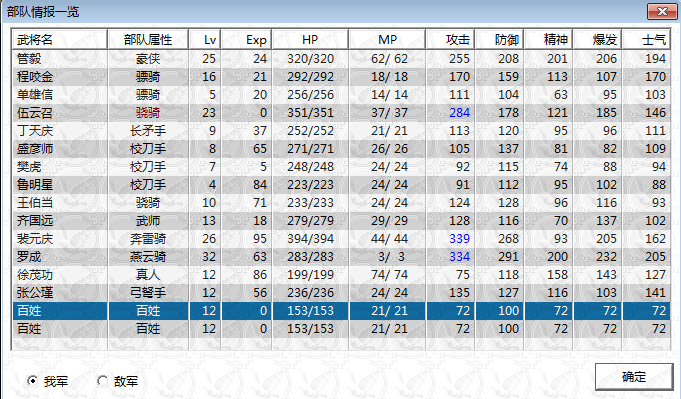Viewport: 681px width, 399px height.
Task: Sort by 部队属性 column header
Action: (x=148, y=40)
